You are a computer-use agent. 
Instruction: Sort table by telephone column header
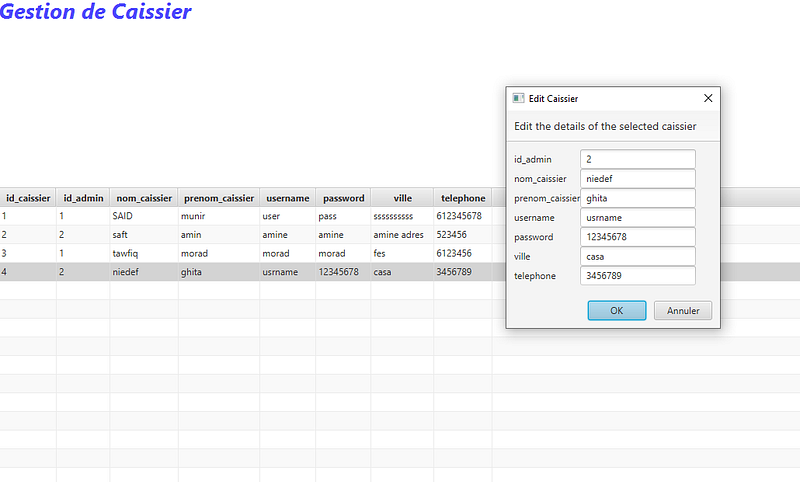tap(463, 198)
